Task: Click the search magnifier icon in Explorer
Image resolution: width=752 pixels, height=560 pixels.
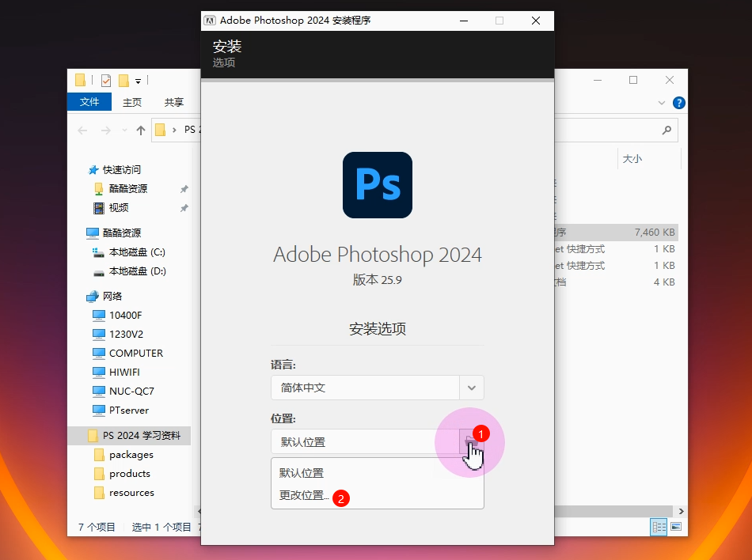Action: (667, 130)
